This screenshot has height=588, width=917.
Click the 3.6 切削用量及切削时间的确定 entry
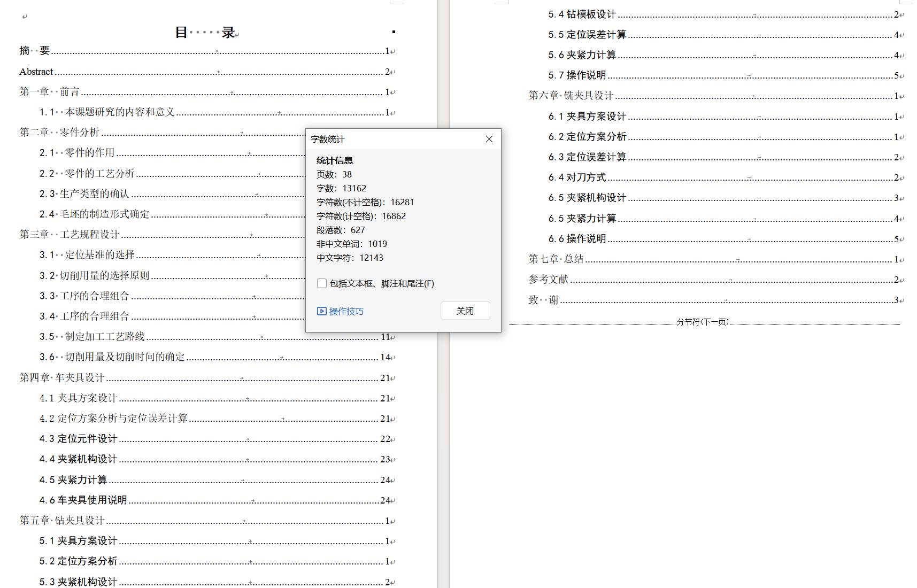217,357
